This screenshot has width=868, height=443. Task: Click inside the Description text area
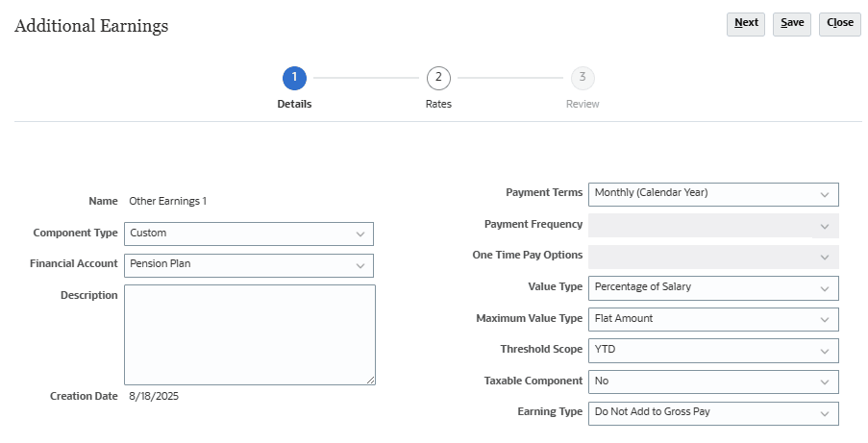click(x=250, y=334)
